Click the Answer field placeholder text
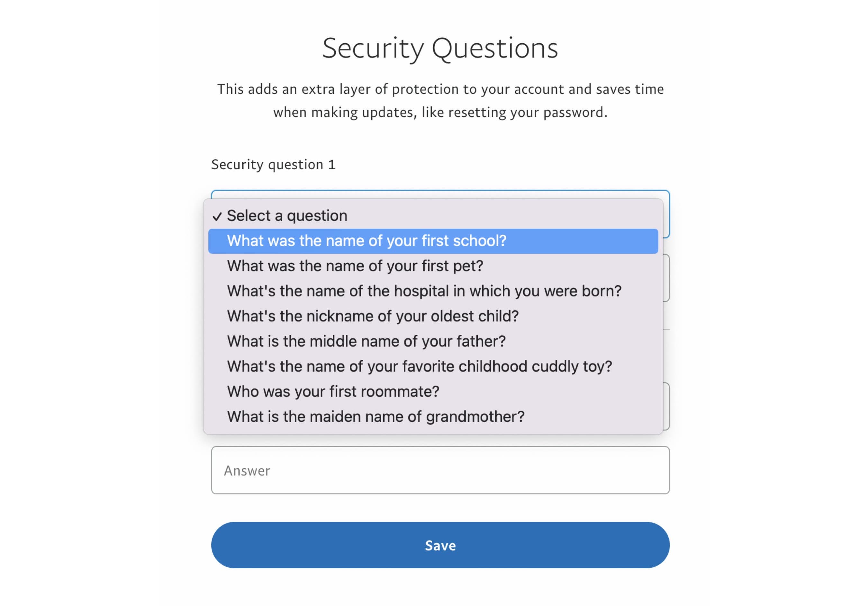 pyautogui.click(x=247, y=471)
